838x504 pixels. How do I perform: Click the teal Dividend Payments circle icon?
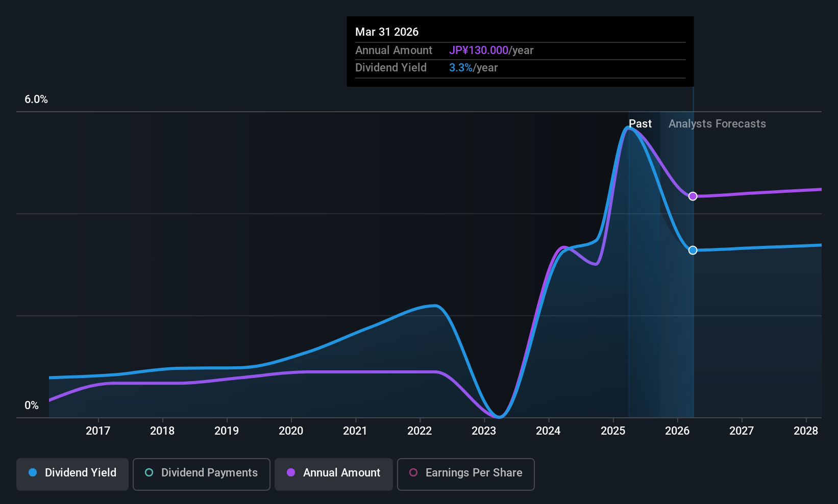coord(149,473)
